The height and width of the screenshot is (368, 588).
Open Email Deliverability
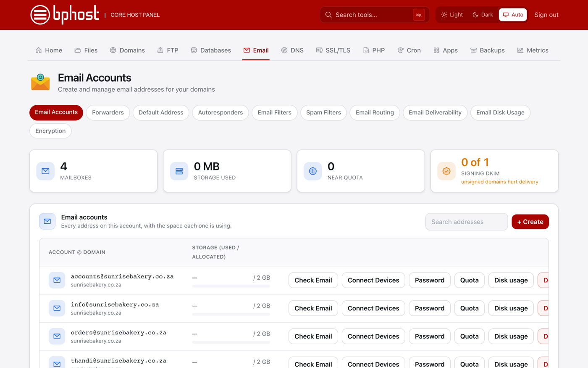tap(435, 113)
